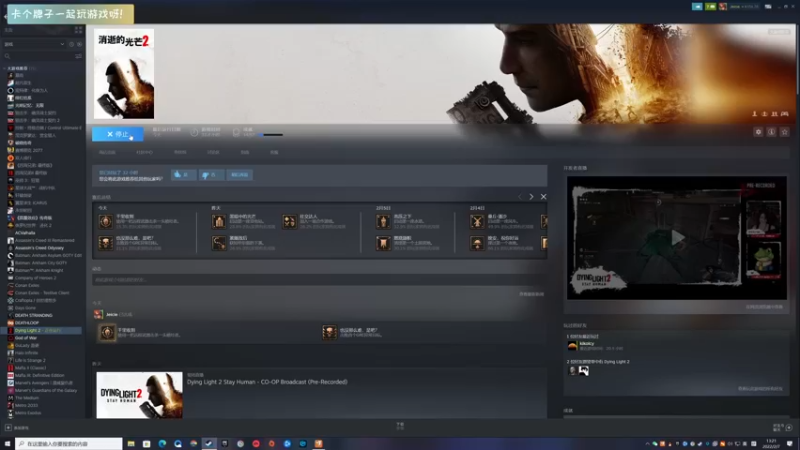Open the Dying Light 2 CO-OP Broadcast news title
The image size is (800, 450).
(267, 382)
